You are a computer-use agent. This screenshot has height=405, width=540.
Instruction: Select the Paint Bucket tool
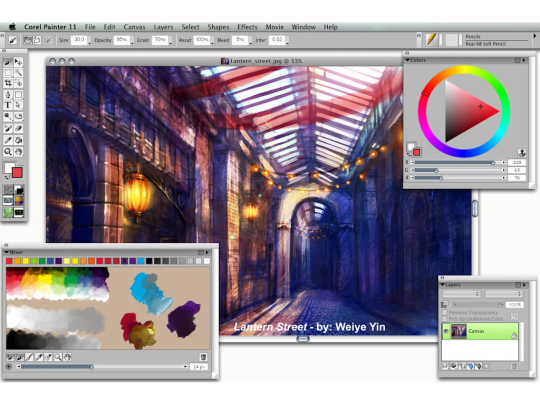point(18,140)
